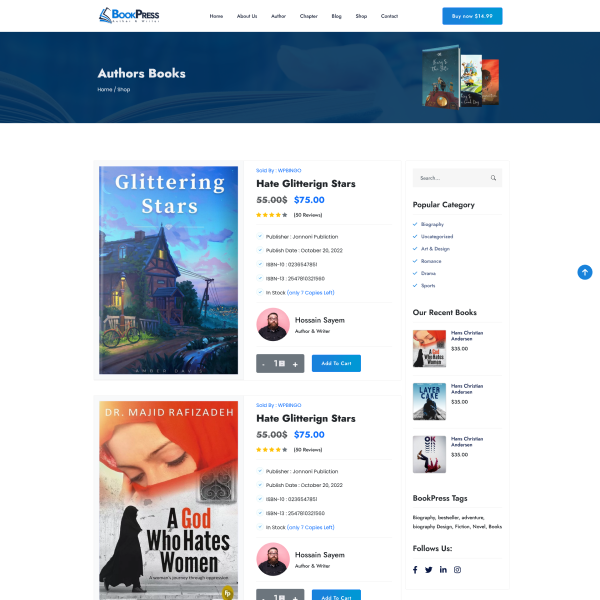
Task: Go to the Author menu item
Action: click(278, 16)
